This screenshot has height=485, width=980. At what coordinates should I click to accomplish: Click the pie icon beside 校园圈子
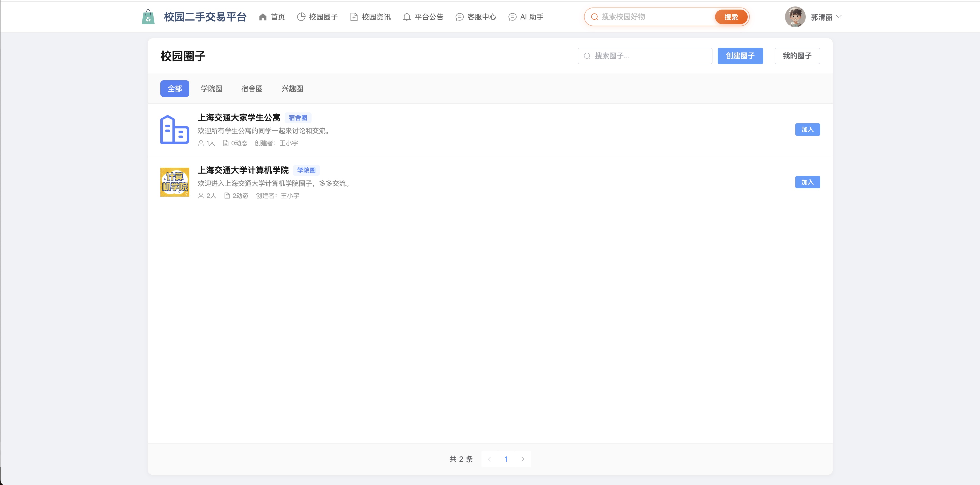(x=301, y=17)
